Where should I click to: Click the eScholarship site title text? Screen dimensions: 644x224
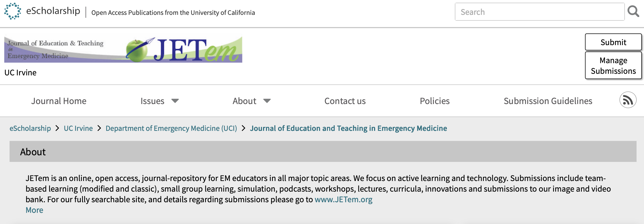[x=53, y=11]
